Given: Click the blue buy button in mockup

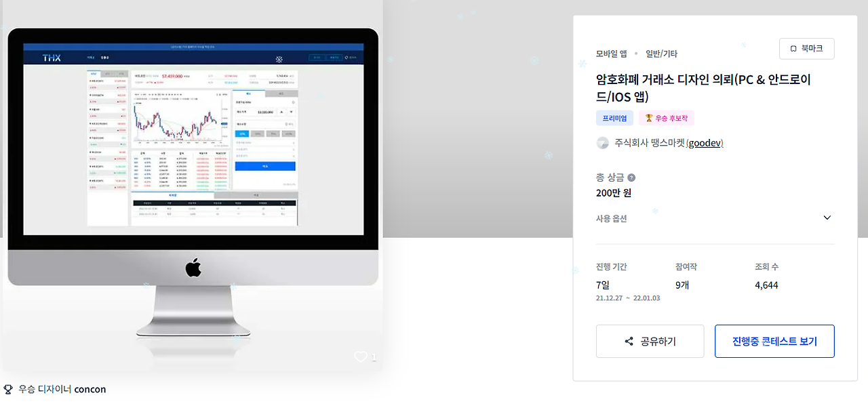Looking at the screenshot, I should click(x=265, y=166).
